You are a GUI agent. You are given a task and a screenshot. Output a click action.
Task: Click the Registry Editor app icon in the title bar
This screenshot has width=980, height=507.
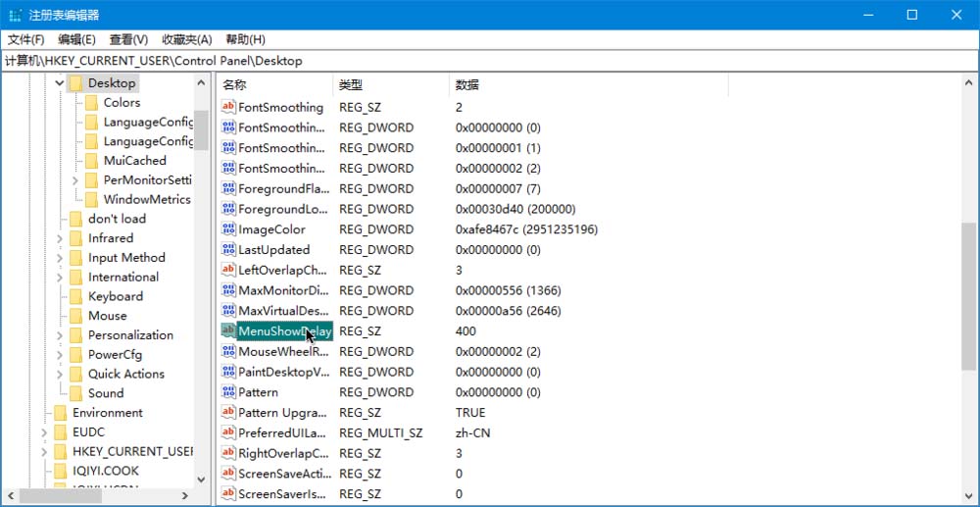pos(16,15)
